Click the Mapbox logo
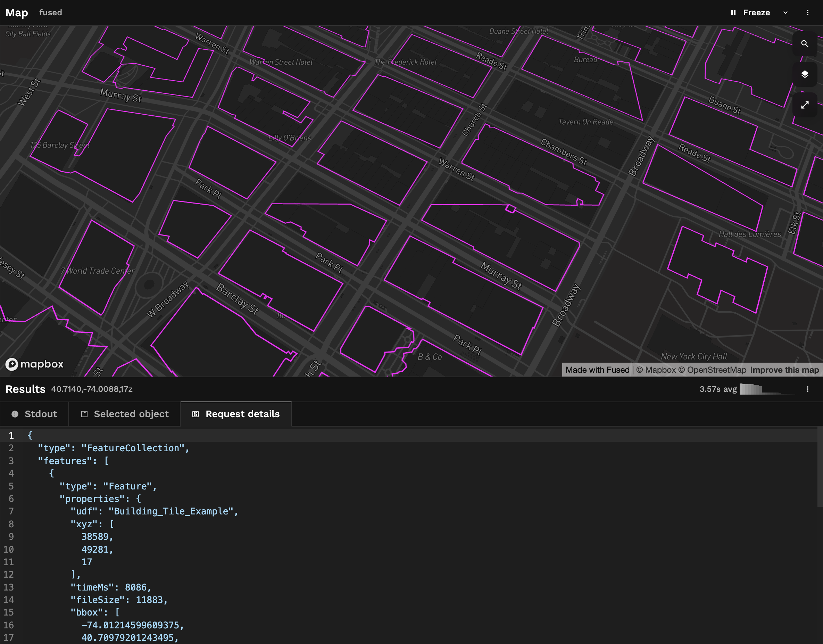823x644 pixels. click(x=34, y=364)
